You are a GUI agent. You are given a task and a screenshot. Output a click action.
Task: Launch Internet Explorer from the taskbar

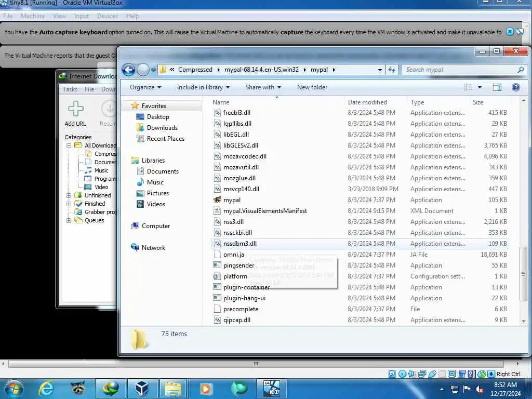pyautogui.click(x=46, y=389)
